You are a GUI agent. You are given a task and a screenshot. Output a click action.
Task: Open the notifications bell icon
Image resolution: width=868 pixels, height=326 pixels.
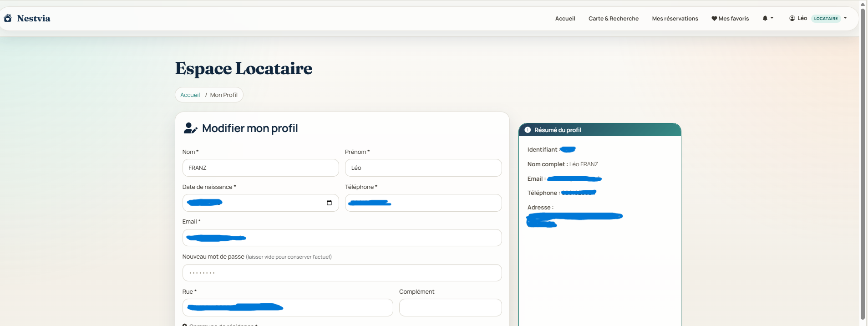765,18
